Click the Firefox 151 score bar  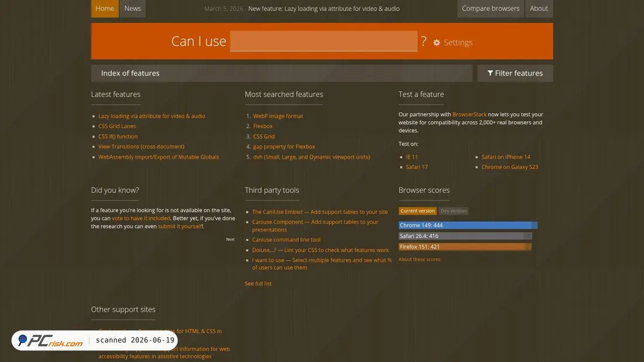point(465,247)
